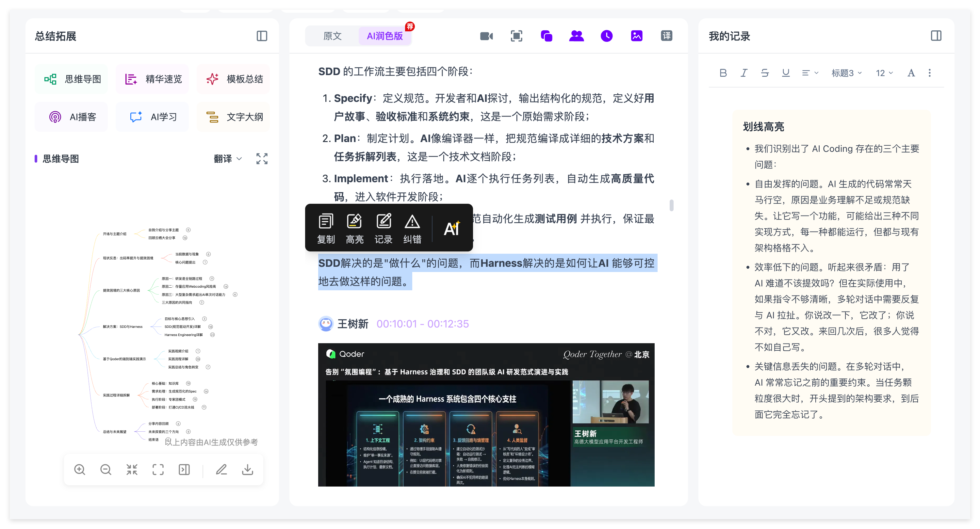Collapse 我的记录 panel icon
This screenshot has width=980, height=529.
936,36
